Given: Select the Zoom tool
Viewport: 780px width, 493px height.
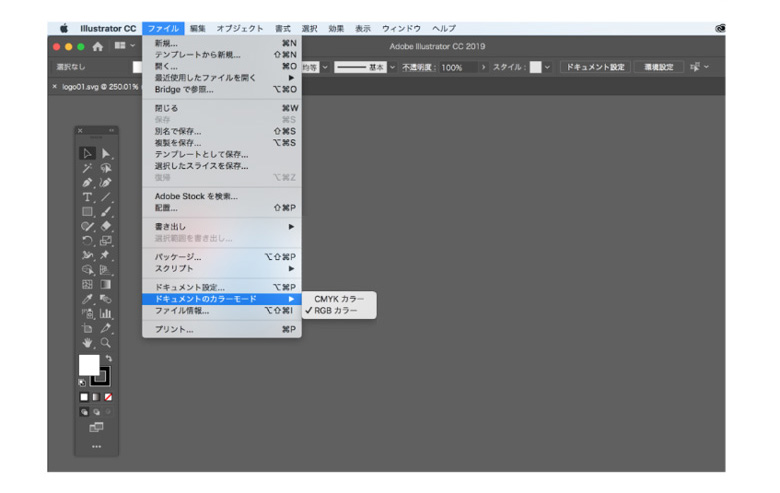Looking at the screenshot, I should pos(105,343).
